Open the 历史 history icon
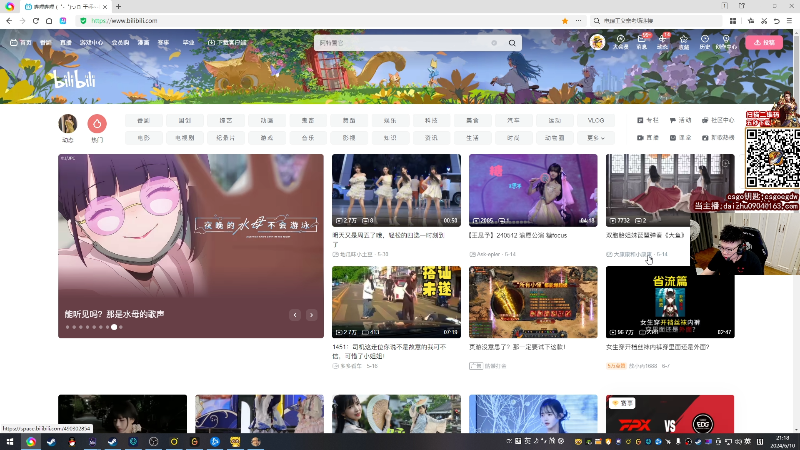 (x=705, y=42)
